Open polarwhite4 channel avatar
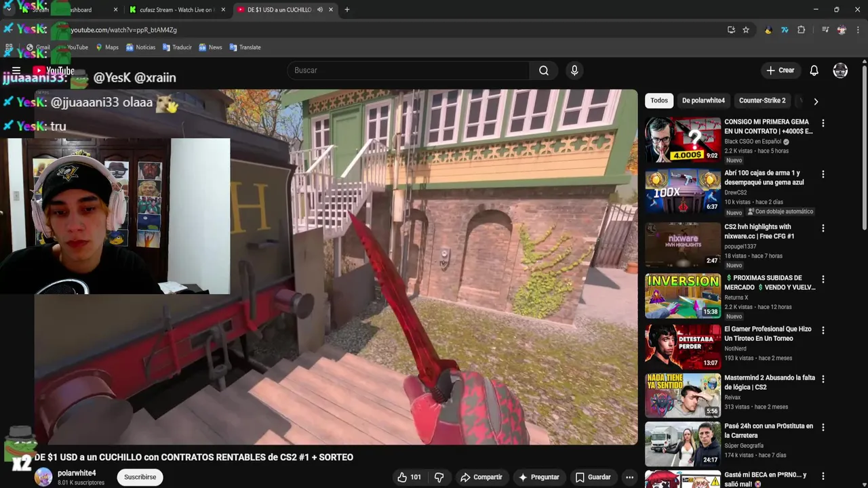This screenshot has width=868, height=488. pyautogui.click(x=43, y=476)
